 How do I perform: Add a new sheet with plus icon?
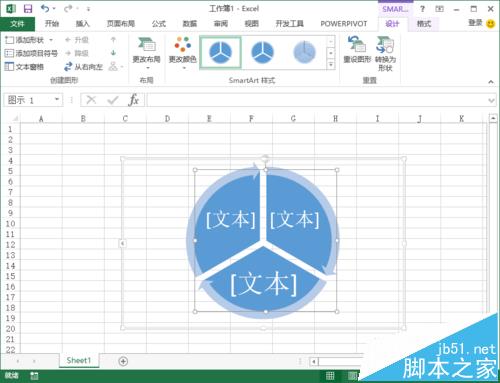click(x=123, y=361)
